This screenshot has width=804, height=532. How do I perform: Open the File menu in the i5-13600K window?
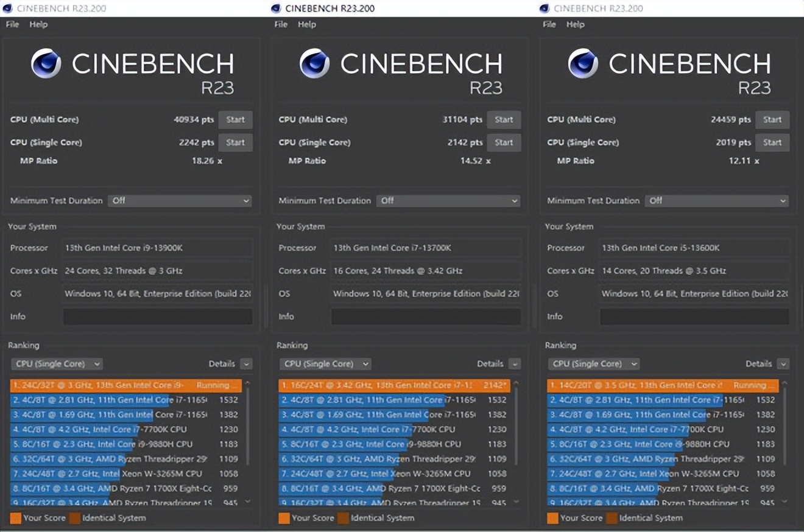(549, 24)
